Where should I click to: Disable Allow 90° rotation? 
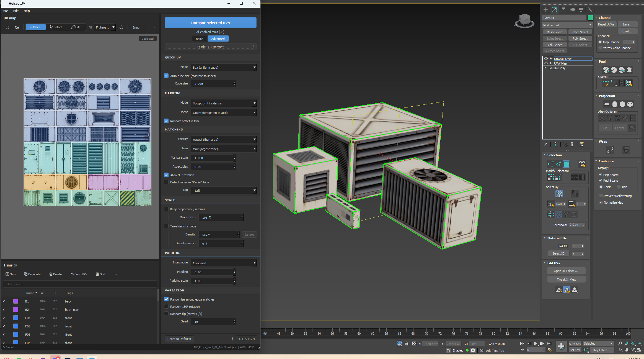click(166, 175)
